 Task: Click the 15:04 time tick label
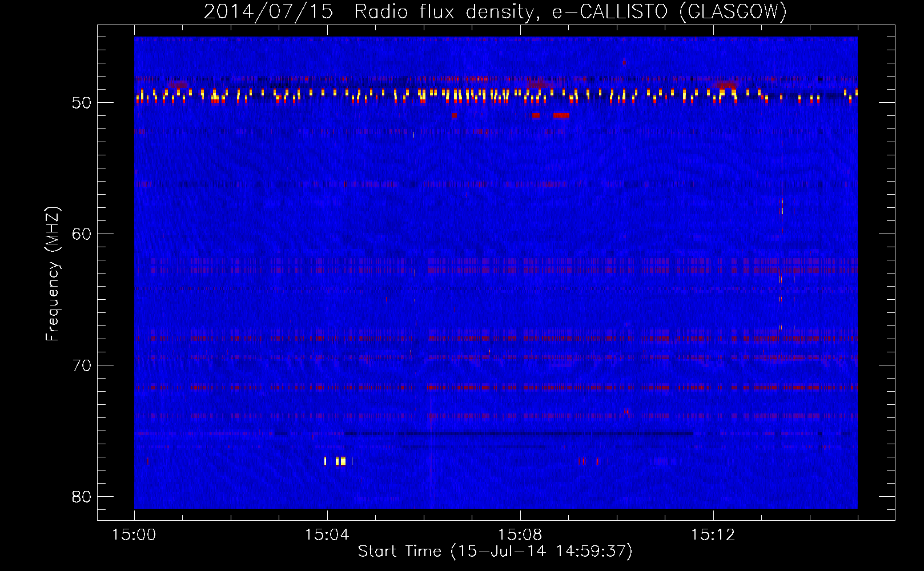327,534
